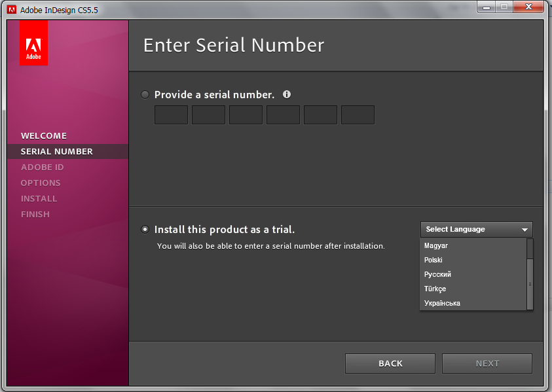This screenshot has width=552, height=392.
Task: Click the serial number info icon
Action: click(x=287, y=94)
